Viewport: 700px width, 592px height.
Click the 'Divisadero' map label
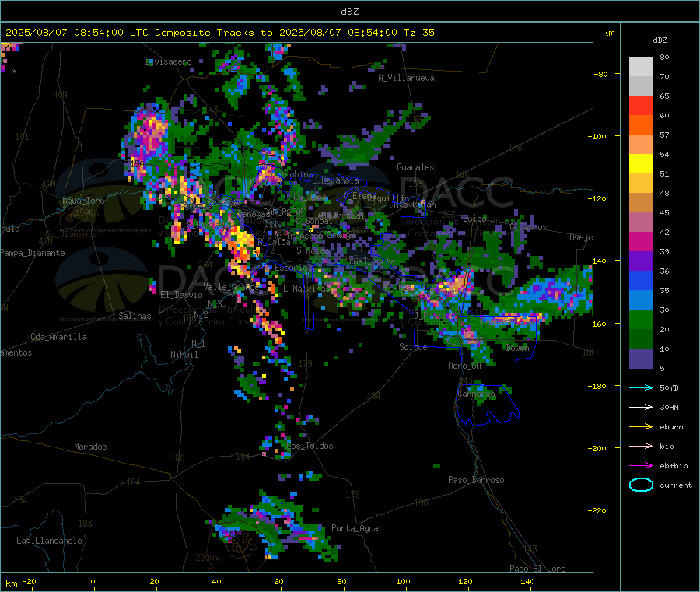point(168,61)
